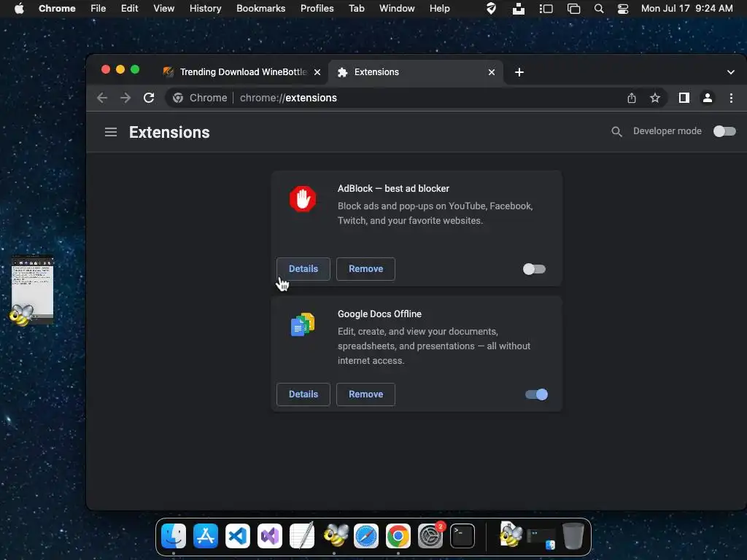Go back with the back arrow
This screenshot has height=560, width=747.
click(x=102, y=98)
